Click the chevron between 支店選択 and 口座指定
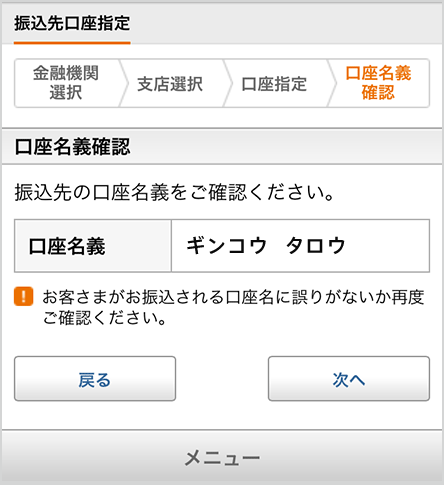This screenshot has height=485, width=444. (x=228, y=83)
